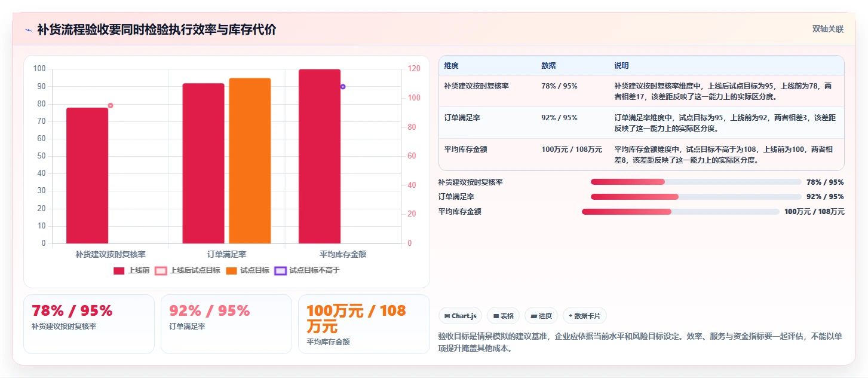This screenshot has height=378, width=868.
Task: Click the purple target point marker
Action: (343, 87)
